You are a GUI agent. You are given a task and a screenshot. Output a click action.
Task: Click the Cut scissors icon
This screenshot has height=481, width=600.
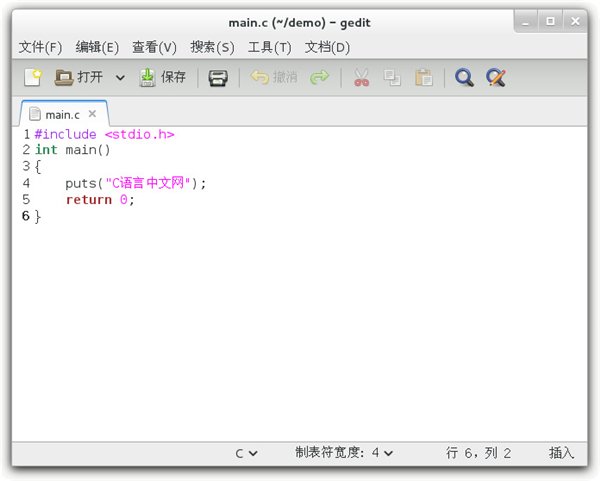point(361,77)
